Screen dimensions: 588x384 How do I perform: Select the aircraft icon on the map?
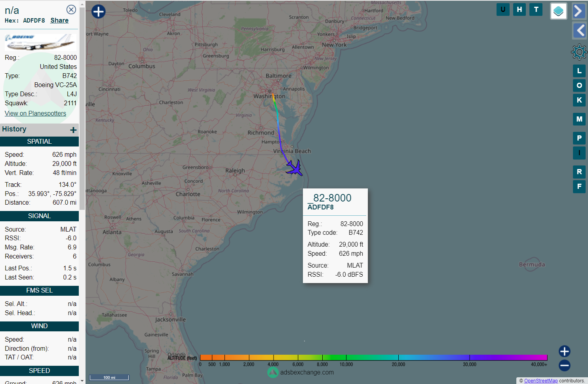click(x=295, y=168)
